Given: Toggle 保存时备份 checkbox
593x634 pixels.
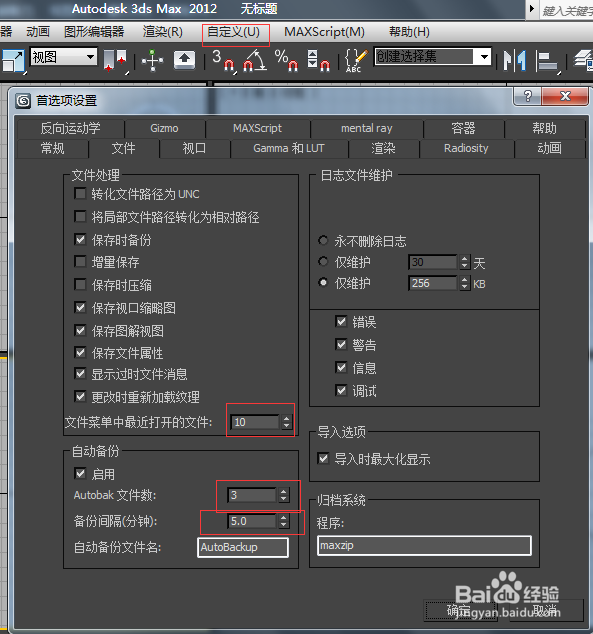Looking at the screenshot, I should coord(80,239).
